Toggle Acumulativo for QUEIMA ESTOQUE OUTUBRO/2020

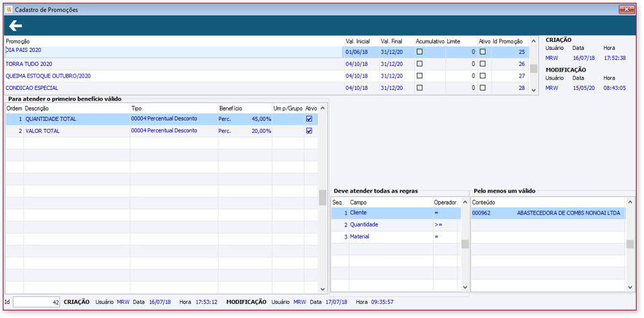[x=419, y=76]
